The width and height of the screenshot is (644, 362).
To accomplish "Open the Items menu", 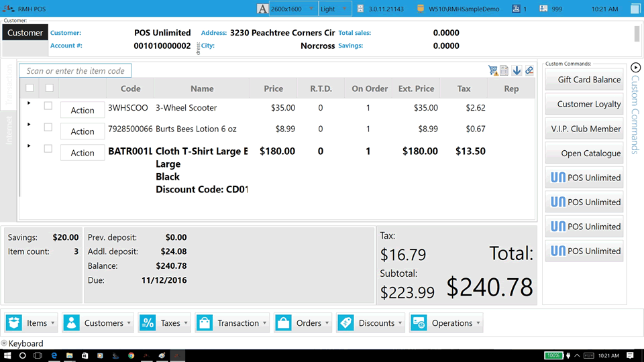I will [32, 323].
